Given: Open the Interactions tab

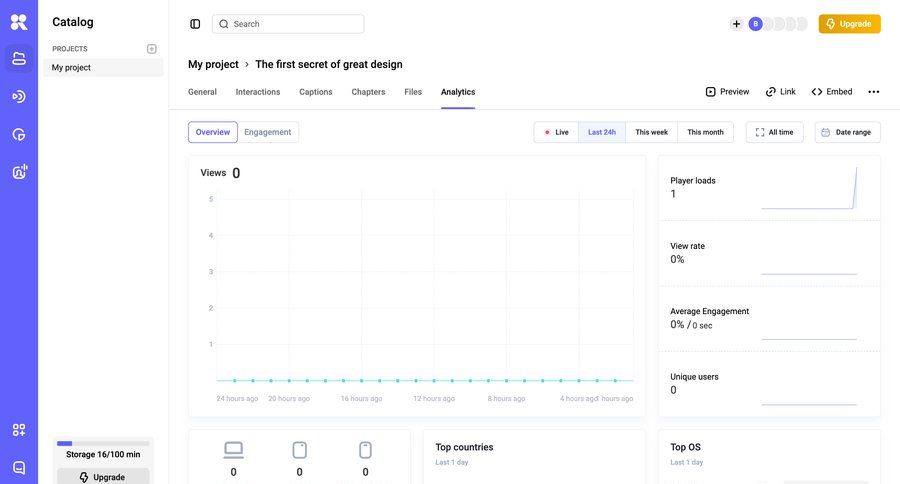Looking at the screenshot, I should click(x=258, y=92).
